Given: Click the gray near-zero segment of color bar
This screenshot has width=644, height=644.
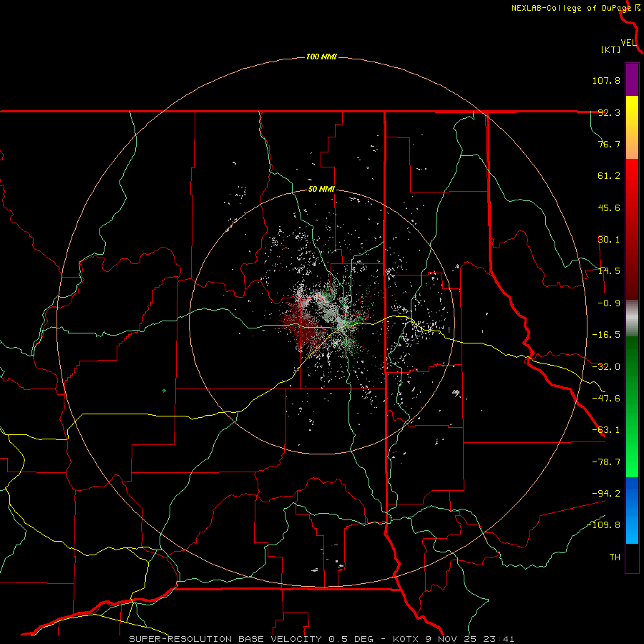Looking at the screenshot, I should click(x=632, y=318).
